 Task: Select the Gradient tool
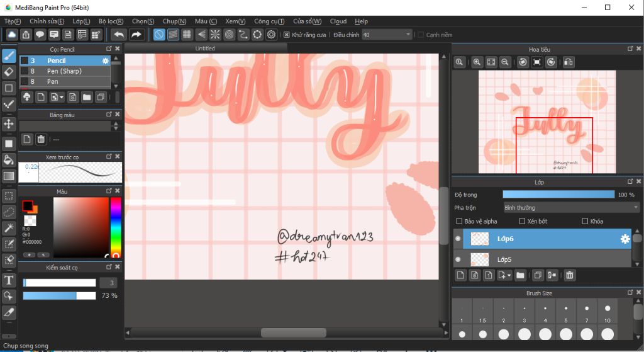tap(9, 176)
